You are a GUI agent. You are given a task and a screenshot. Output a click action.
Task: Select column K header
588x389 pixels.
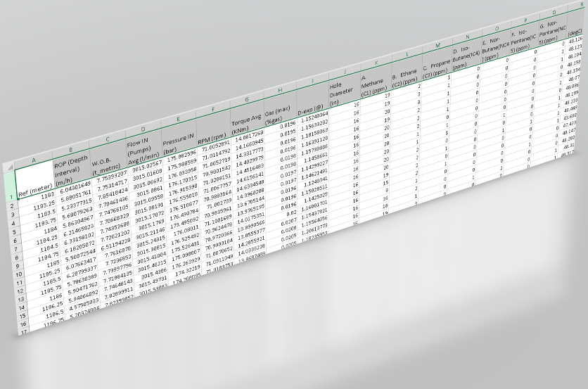[376, 63]
